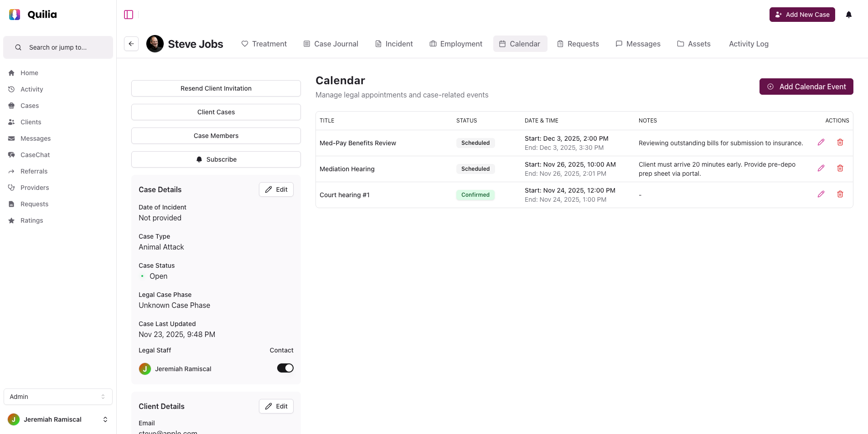Delete Court hearing #1 with the trash icon
Viewport: 868px width, 434px height.
pos(840,194)
